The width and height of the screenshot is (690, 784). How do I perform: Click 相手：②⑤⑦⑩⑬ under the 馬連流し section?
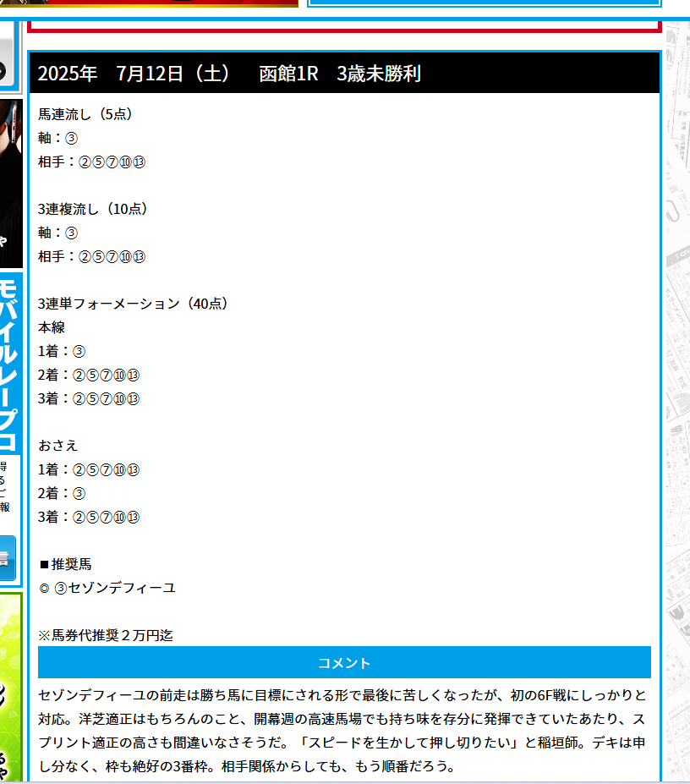click(91, 162)
